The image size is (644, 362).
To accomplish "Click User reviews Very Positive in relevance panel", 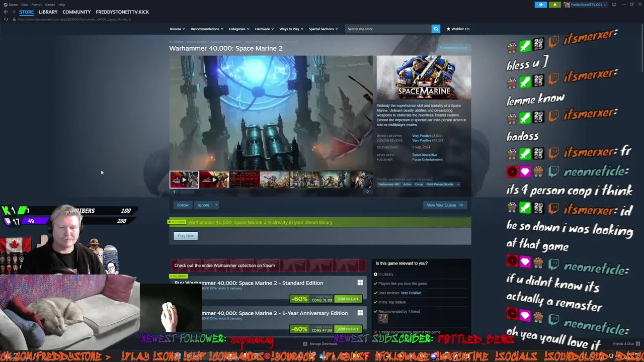I will (x=411, y=293).
